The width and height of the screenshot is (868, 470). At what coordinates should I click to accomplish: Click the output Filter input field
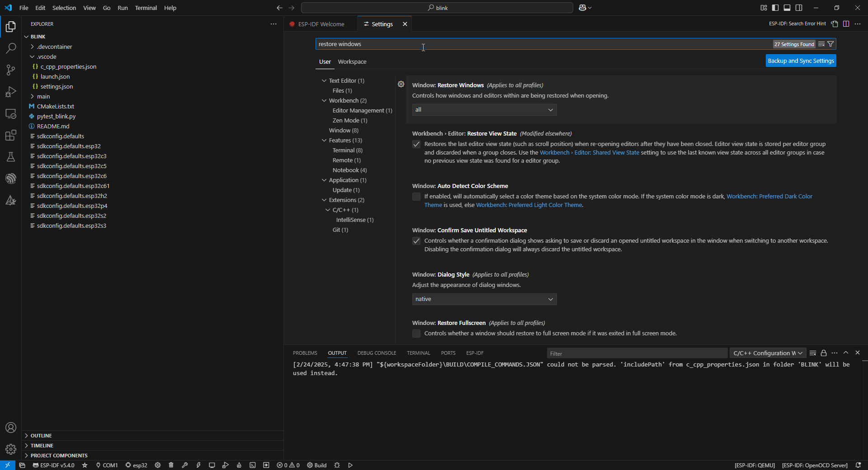click(637, 353)
